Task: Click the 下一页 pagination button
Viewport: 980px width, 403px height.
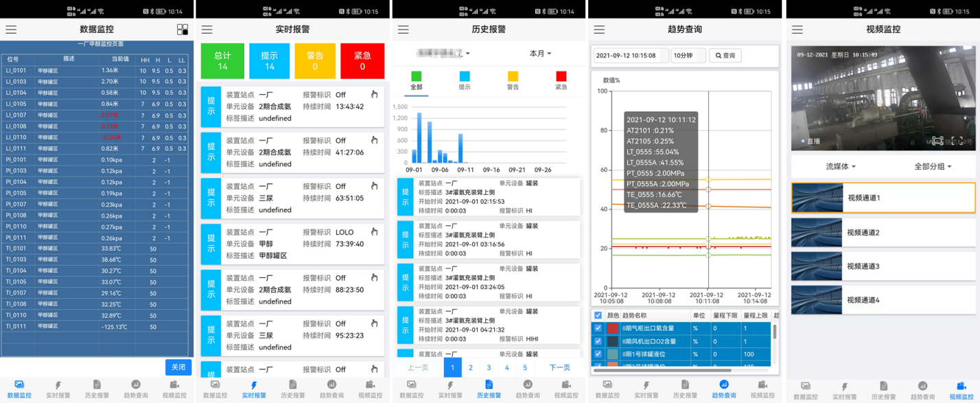Action: (x=560, y=367)
